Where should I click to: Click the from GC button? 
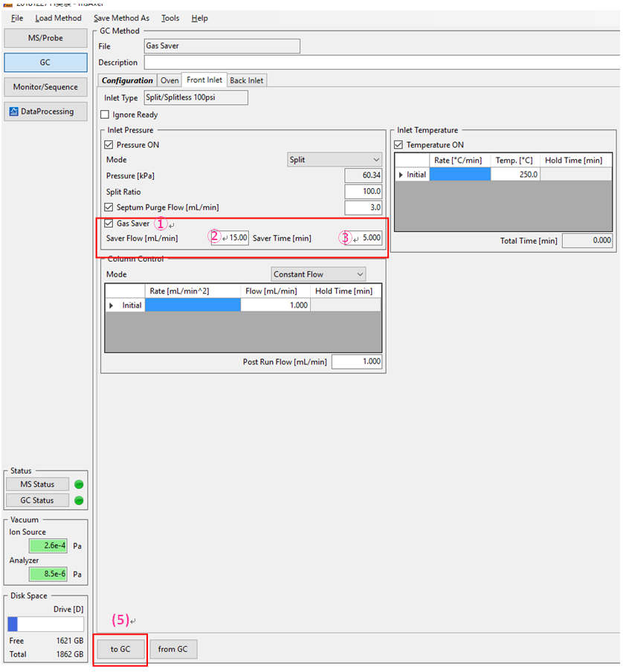tap(173, 649)
